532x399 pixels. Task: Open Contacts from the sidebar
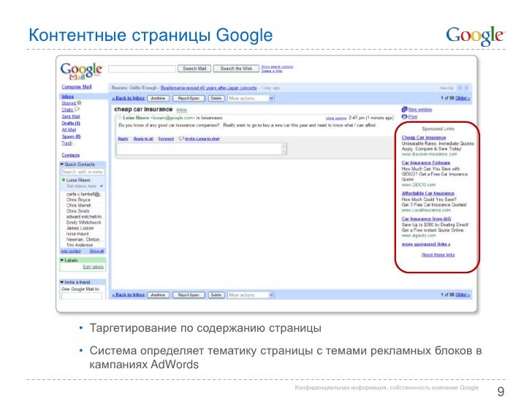point(71,155)
